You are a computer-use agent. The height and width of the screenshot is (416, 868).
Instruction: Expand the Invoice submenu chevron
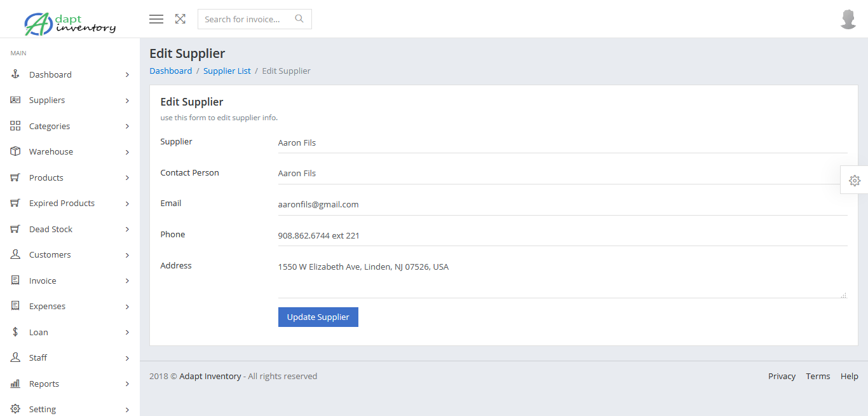coord(127,281)
